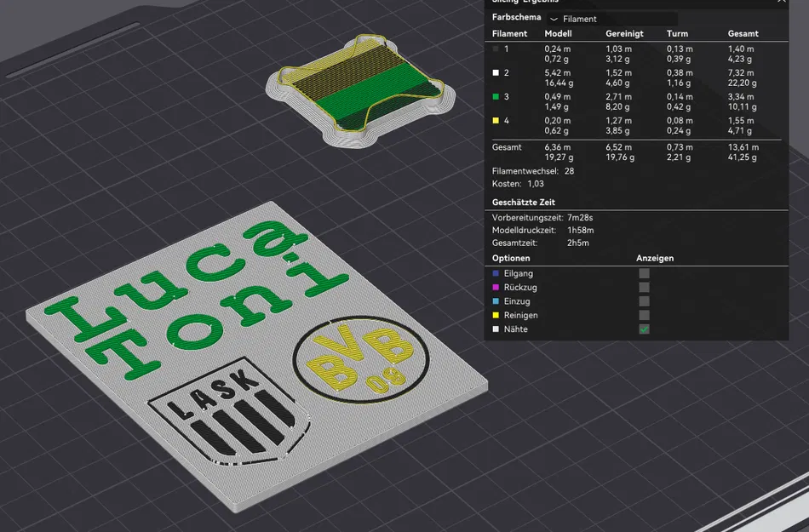The height and width of the screenshot is (532, 809).
Task: Click total tower weight 2,21 g
Action: tap(679, 157)
